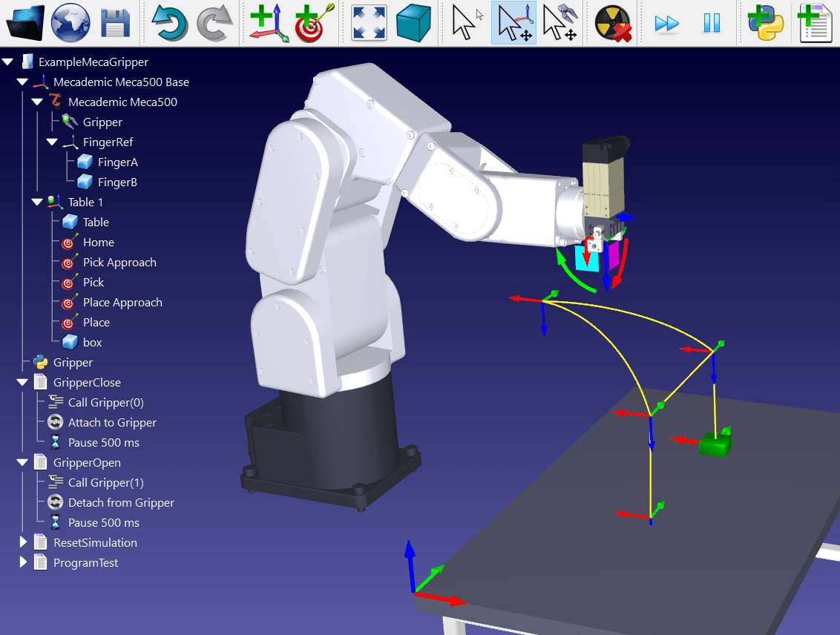This screenshot has height=635, width=840.
Task: Check collisions with the hazard icon
Action: pyautogui.click(x=613, y=22)
